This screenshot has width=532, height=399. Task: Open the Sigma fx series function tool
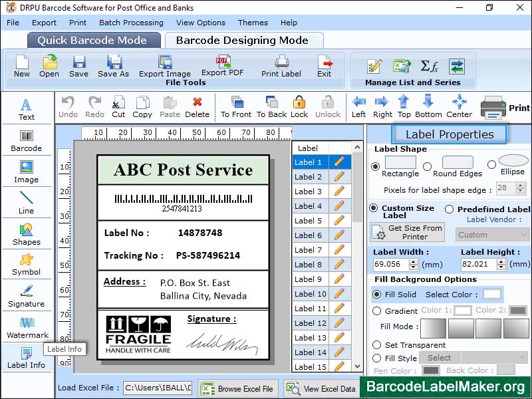click(429, 66)
